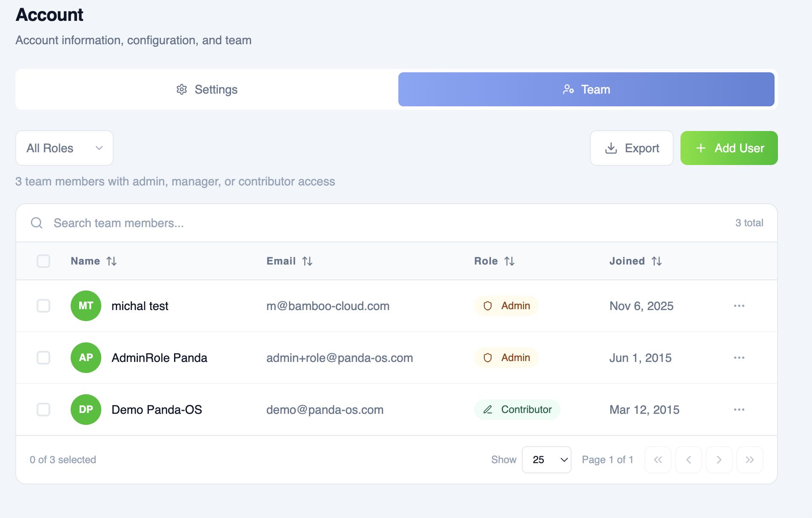This screenshot has height=518, width=812.
Task: Sort team members by Name column arrows
Action: tap(112, 261)
